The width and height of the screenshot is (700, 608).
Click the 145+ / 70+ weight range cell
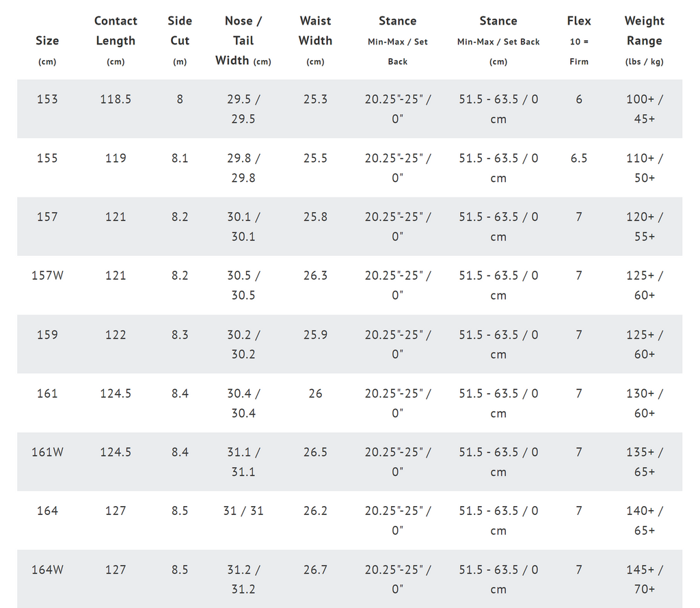click(644, 579)
